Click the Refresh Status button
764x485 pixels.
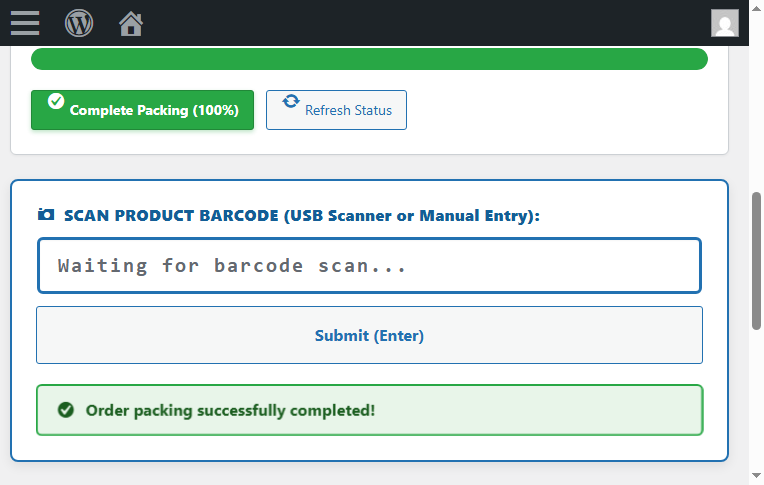click(x=336, y=110)
